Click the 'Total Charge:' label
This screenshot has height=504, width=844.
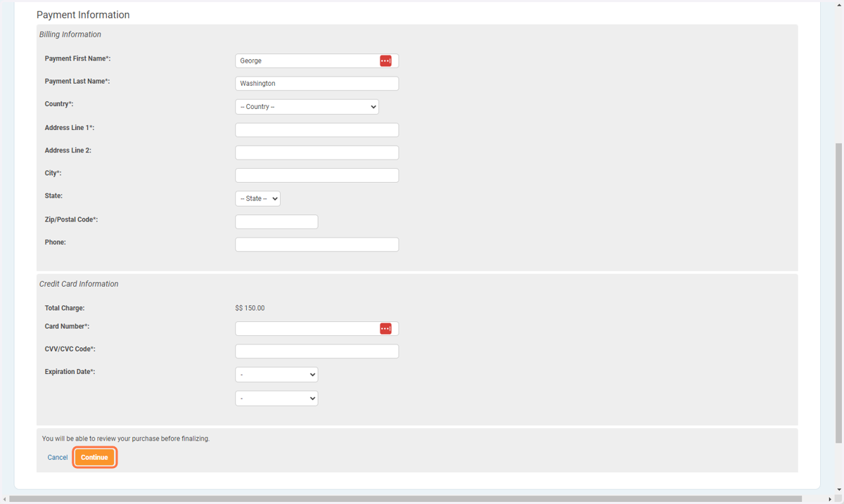(65, 309)
